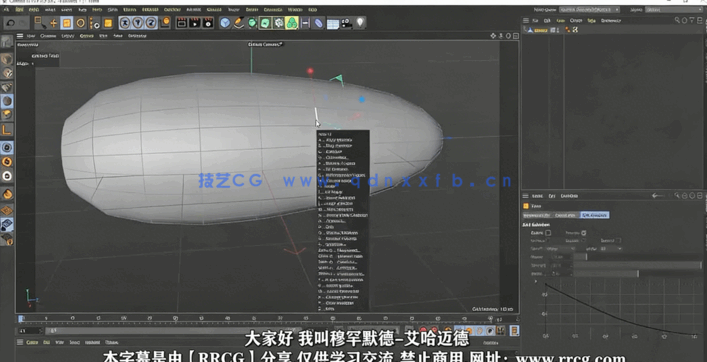Toggle the Rubber checkbox
The height and width of the screenshot is (362, 707).
tap(583, 241)
